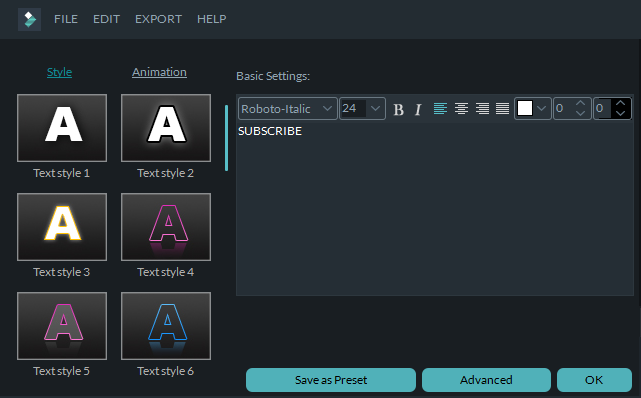Decrease the second spacing value
Image resolution: width=641 pixels, height=398 pixels.
tap(621, 114)
